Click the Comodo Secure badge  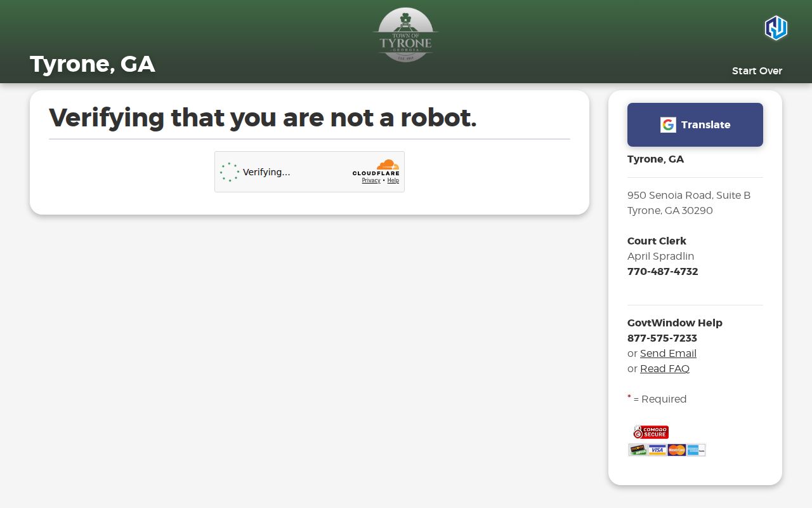tap(651, 432)
